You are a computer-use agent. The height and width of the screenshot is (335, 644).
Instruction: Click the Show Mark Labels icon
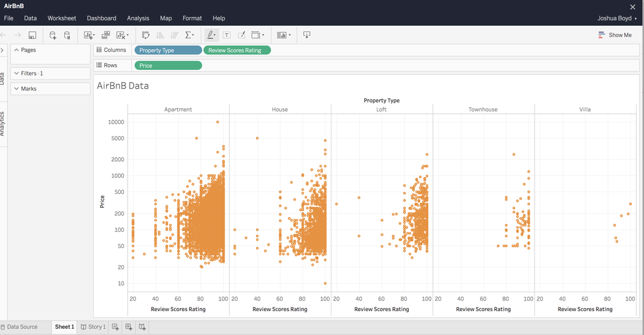tap(226, 35)
